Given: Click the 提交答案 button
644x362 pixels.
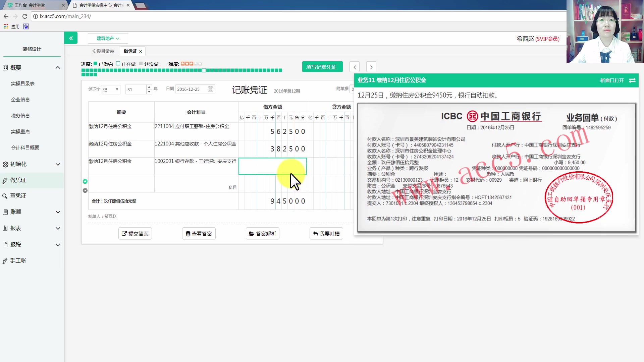Looking at the screenshot, I should coord(135,233).
